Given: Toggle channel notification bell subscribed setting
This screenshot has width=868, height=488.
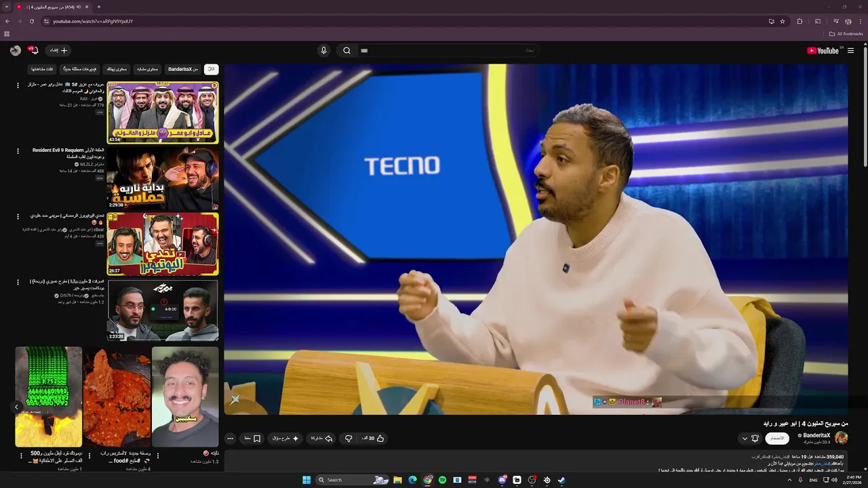Looking at the screenshot, I should point(755,439).
